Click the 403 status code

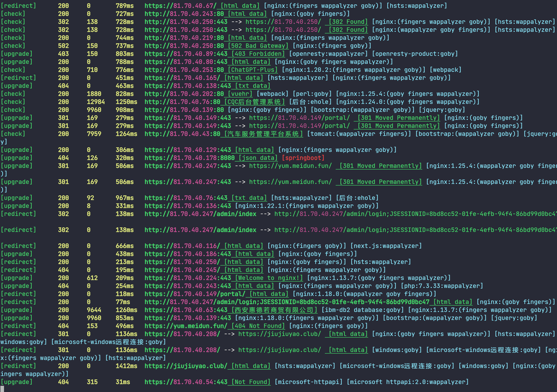click(x=63, y=54)
